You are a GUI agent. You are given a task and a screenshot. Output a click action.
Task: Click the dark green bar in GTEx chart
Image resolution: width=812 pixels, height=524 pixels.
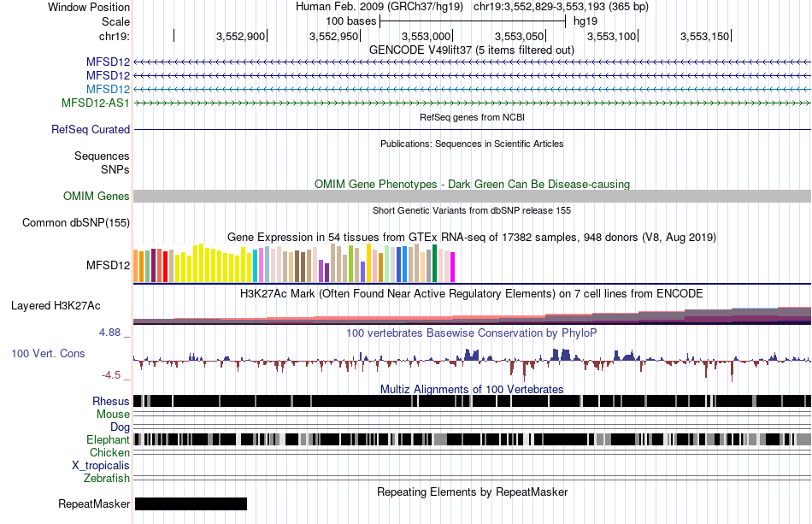pyautogui.click(x=434, y=263)
